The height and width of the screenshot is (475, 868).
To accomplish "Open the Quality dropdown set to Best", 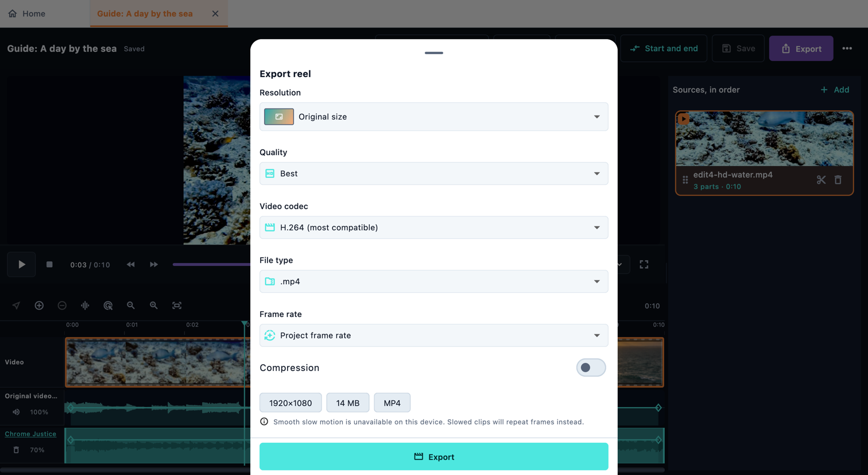I will click(x=434, y=173).
